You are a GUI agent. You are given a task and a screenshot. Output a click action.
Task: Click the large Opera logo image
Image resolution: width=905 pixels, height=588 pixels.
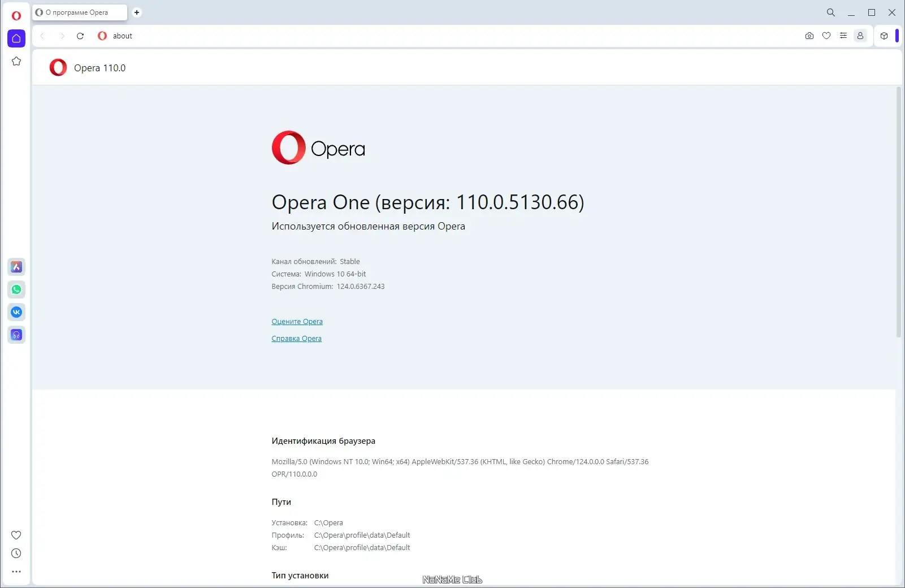[x=318, y=148]
